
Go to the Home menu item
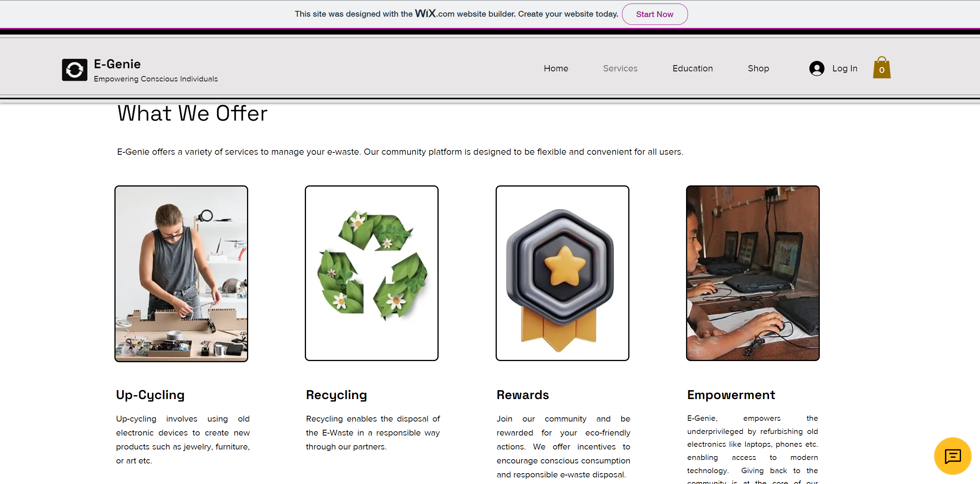click(x=556, y=69)
